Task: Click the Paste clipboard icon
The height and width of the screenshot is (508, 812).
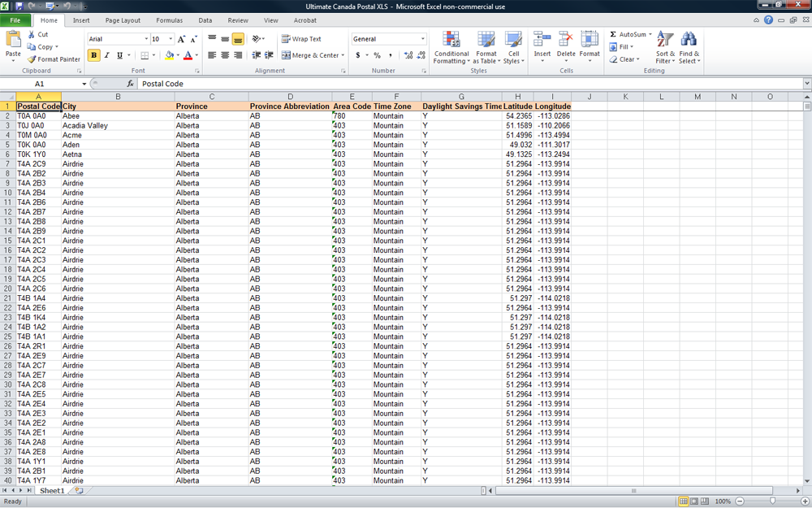Action: (13, 39)
